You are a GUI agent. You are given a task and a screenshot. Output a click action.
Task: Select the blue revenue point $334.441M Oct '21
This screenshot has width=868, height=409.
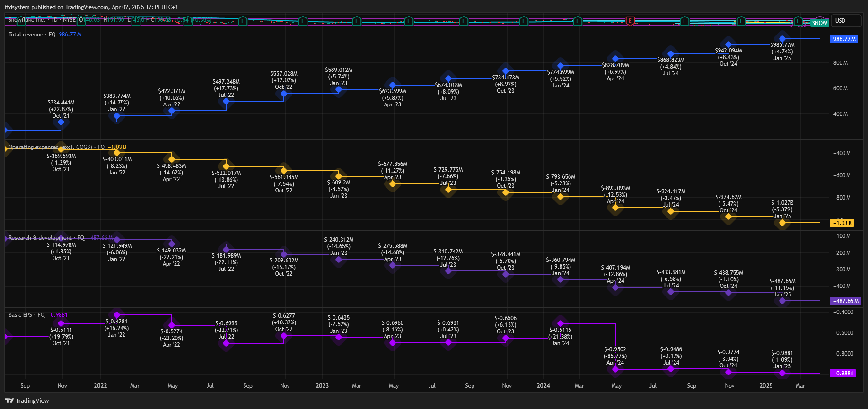(x=61, y=122)
